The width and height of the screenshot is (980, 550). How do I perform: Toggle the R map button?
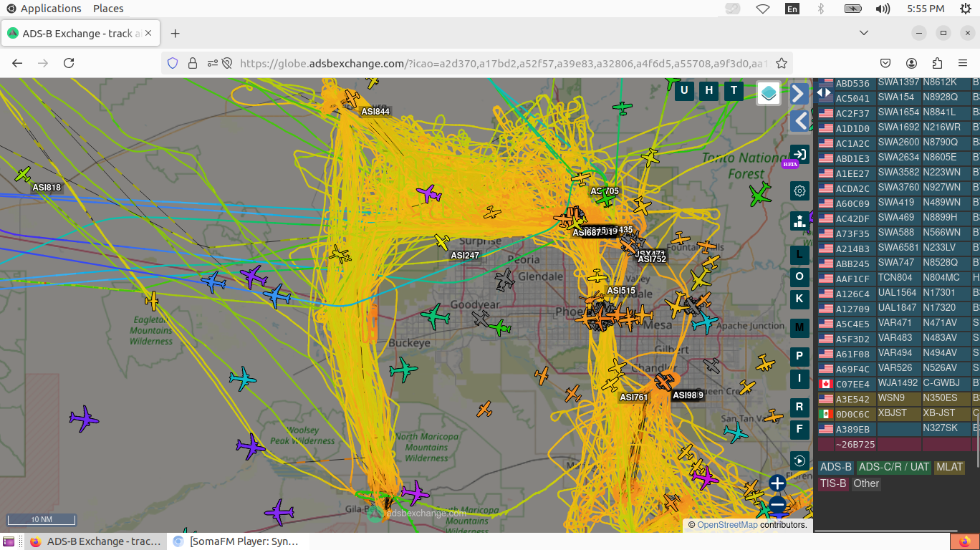click(799, 407)
